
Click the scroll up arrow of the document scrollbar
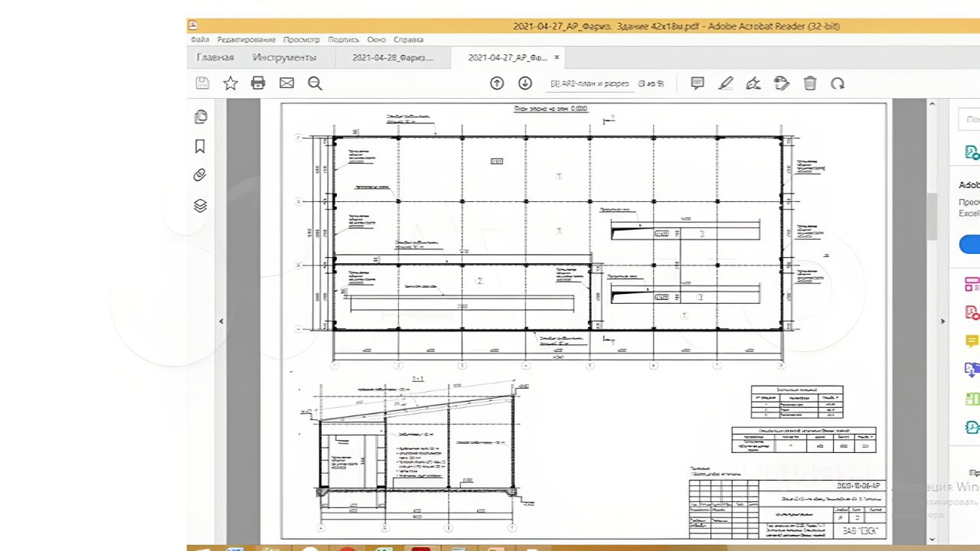tap(932, 105)
